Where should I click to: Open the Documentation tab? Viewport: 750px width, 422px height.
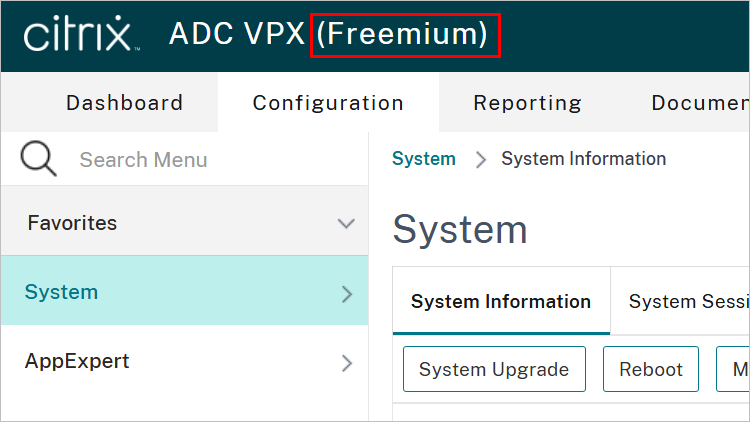(699, 102)
